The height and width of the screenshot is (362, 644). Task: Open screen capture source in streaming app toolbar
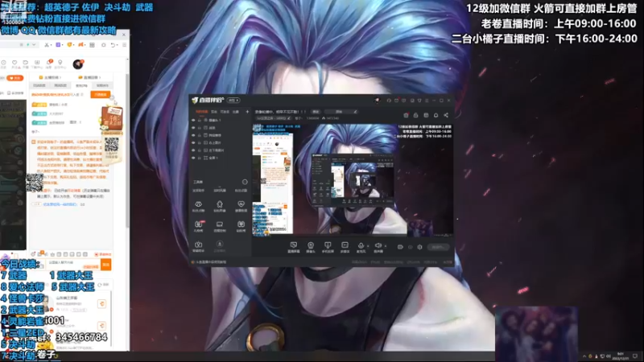coord(294,247)
